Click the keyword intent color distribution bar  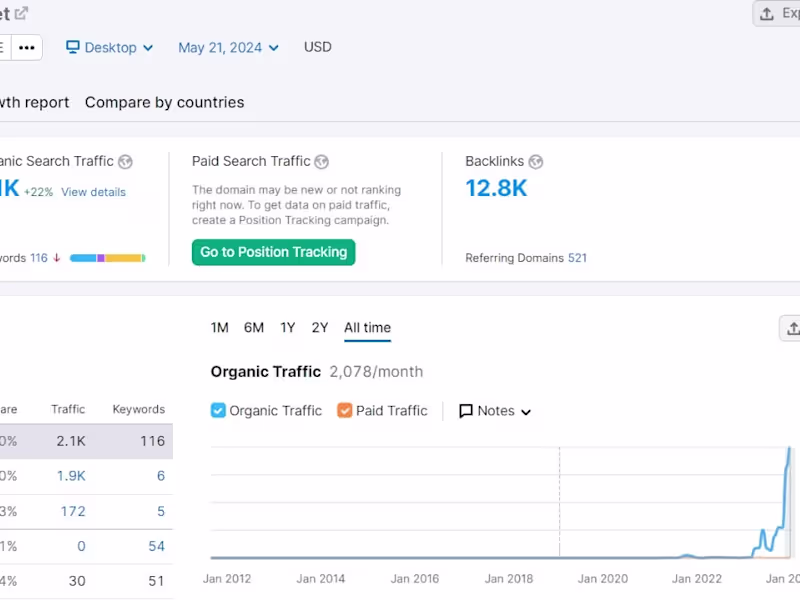110,257
